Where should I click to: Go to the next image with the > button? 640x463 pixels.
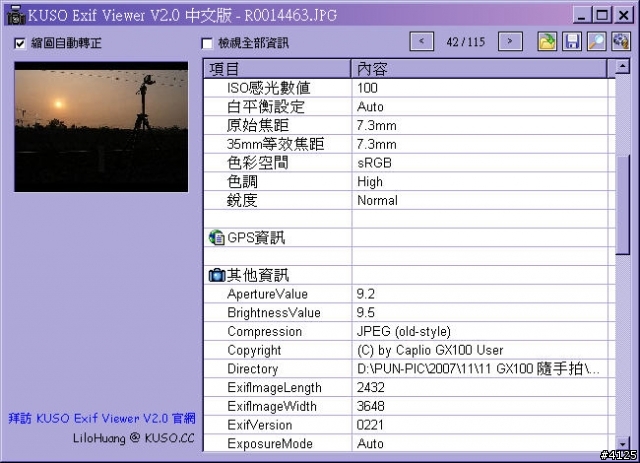point(510,42)
